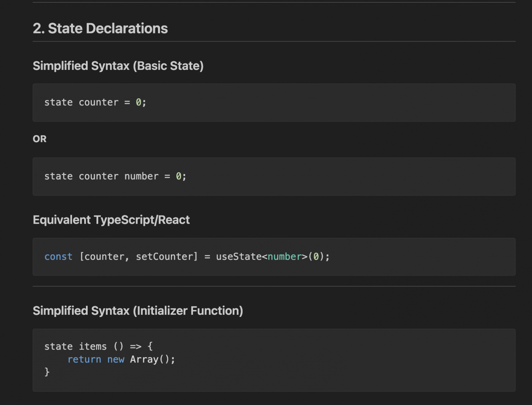This screenshot has width=532, height=405.
Task: Click the const keyword in the useState line
Action: point(58,256)
